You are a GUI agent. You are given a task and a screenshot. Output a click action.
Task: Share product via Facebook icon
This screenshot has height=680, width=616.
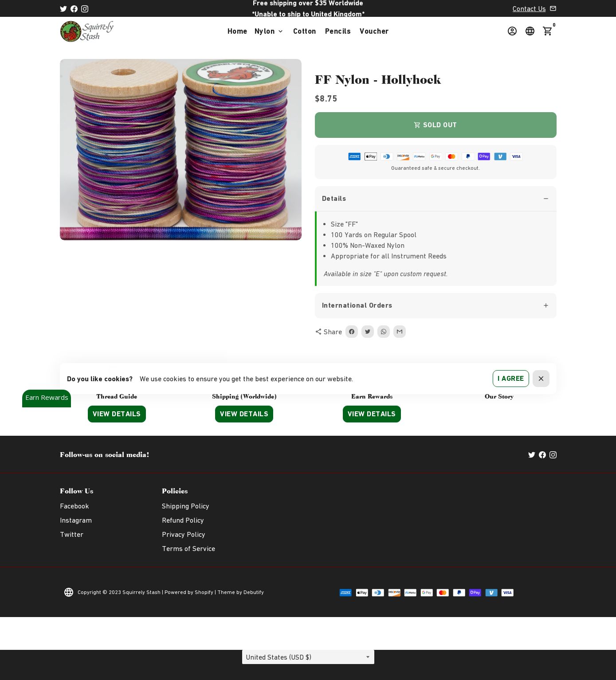coord(352,332)
